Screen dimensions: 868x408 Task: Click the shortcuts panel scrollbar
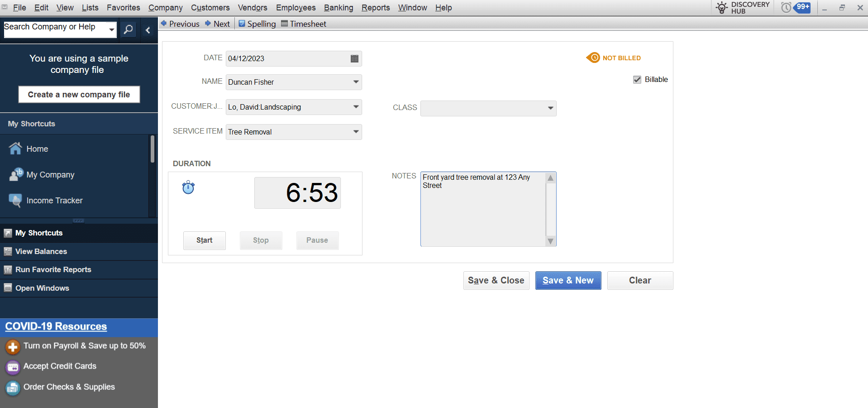(153, 149)
